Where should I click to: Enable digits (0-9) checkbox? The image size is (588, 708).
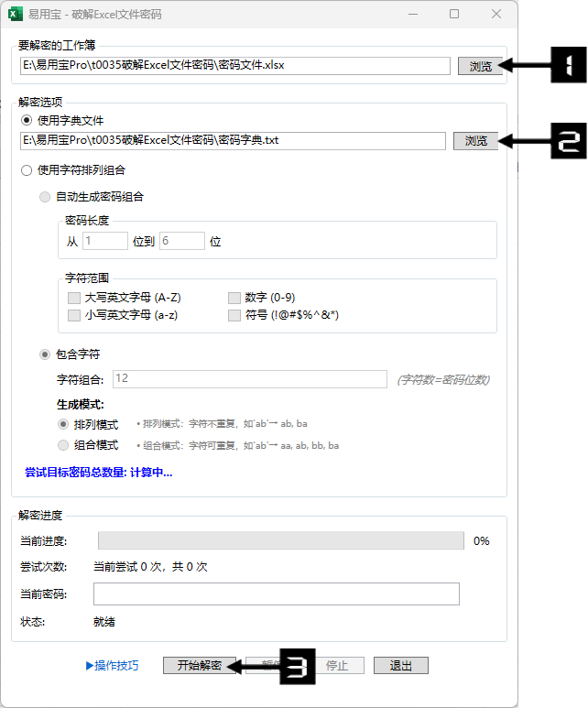(x=234, y=298)
